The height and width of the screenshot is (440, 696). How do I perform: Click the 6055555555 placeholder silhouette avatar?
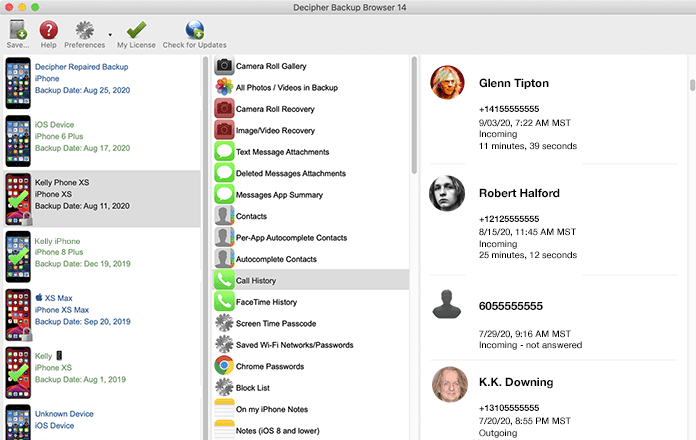coord(447,305)
